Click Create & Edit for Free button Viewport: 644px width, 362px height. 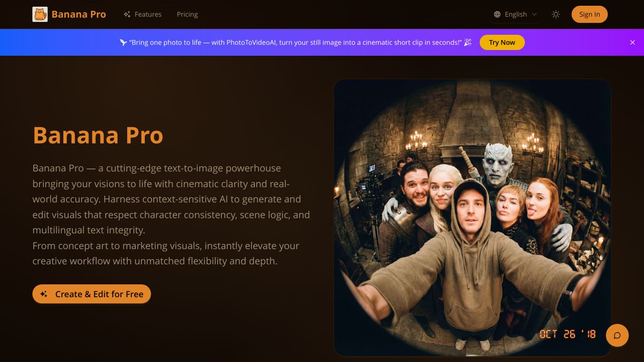[91, 294]
